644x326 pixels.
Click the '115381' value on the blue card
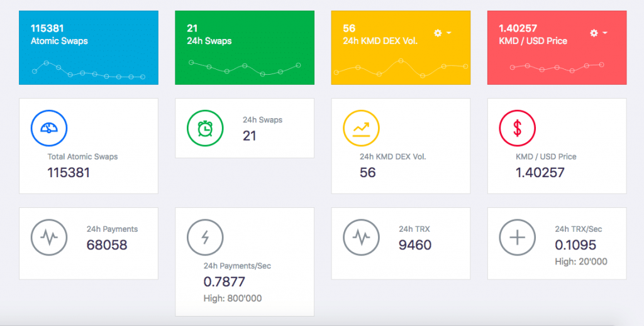(x=47, y=28)
